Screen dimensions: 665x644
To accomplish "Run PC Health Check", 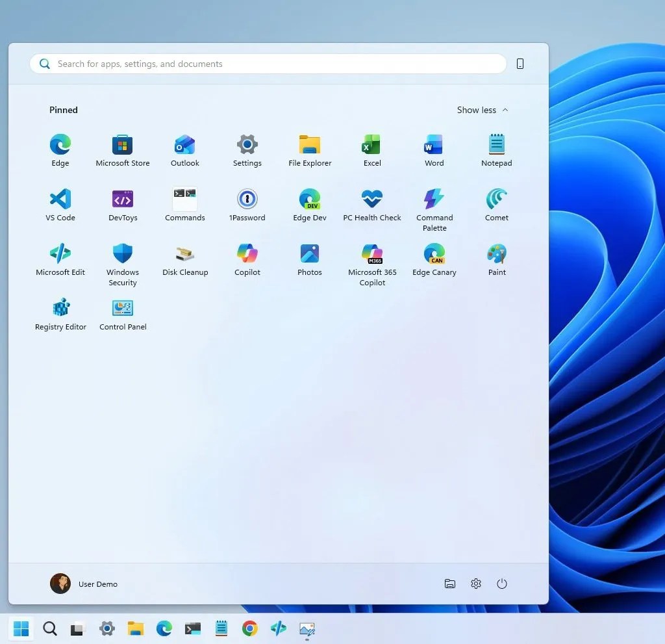I will (371, 199).
